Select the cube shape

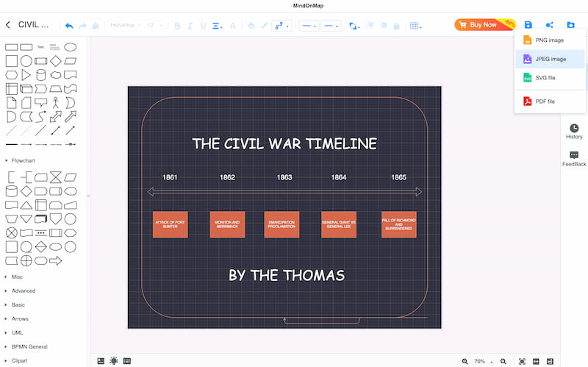[x=26, y=88]
